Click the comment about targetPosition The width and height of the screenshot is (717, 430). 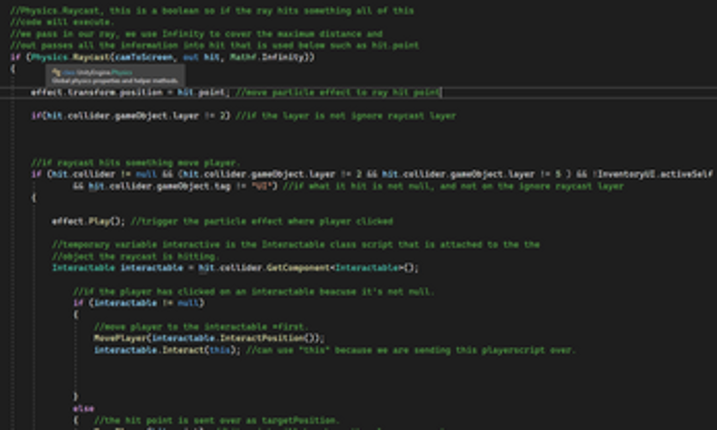click(x=217, y=420)
